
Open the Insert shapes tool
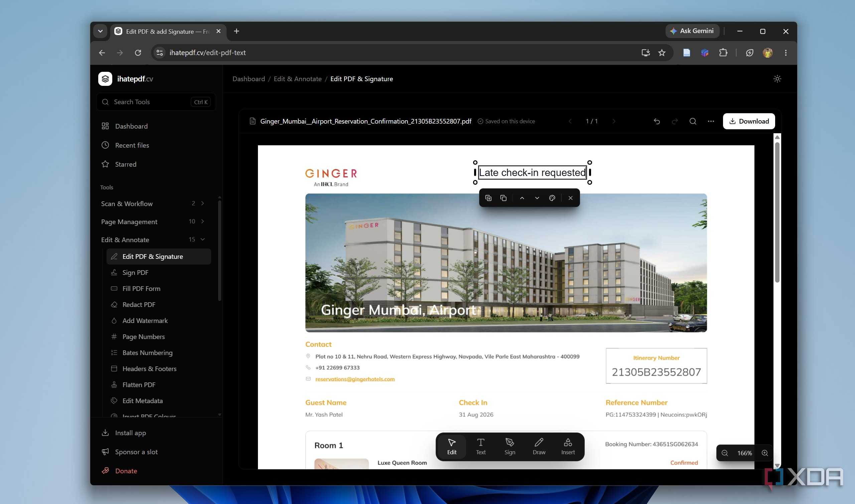[568, 447]
